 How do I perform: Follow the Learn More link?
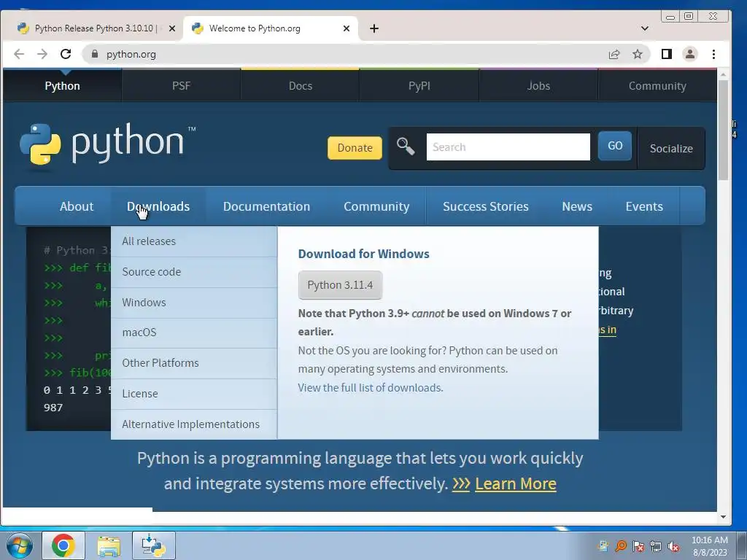point(516,483)
